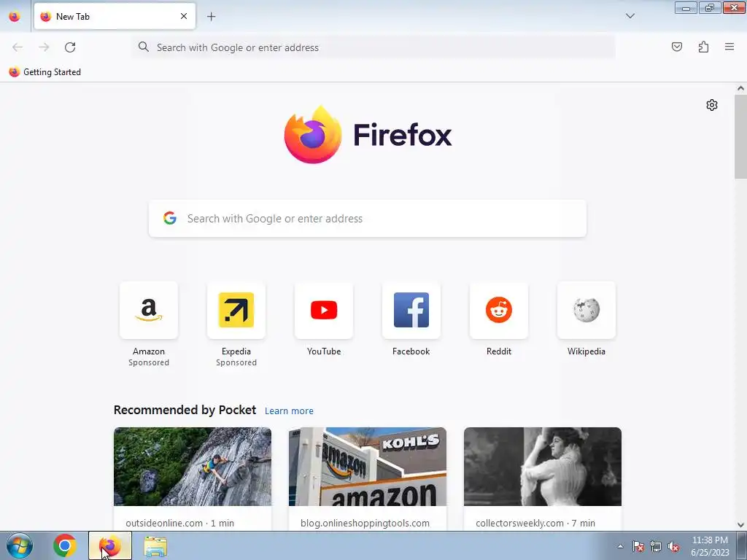Open the outsideonline.com rock climbing story
This screenshot has width=747, height=560.
[193, 478]
